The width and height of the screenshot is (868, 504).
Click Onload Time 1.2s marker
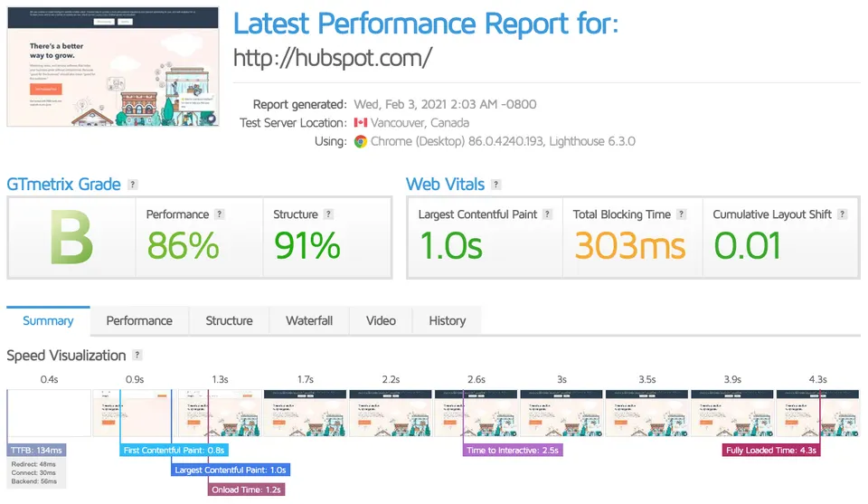pyautogui.click(x=246, y=490)
